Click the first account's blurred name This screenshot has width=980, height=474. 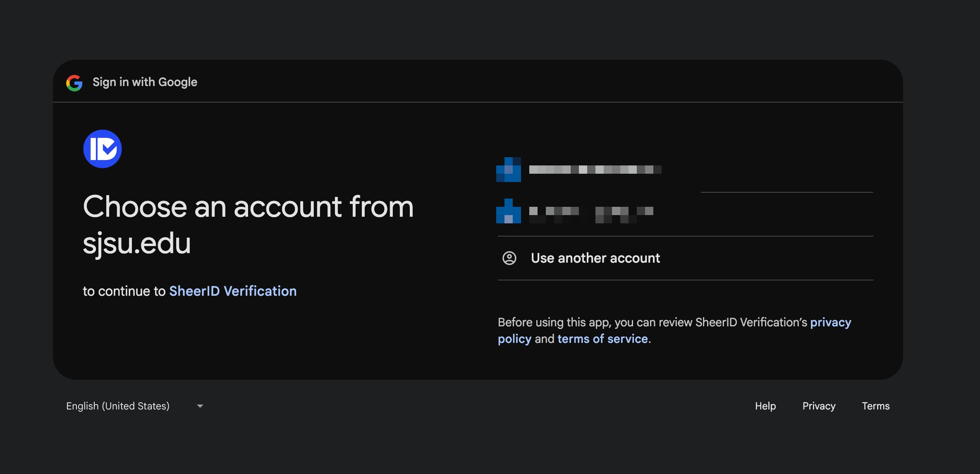(x=595, y=170)
